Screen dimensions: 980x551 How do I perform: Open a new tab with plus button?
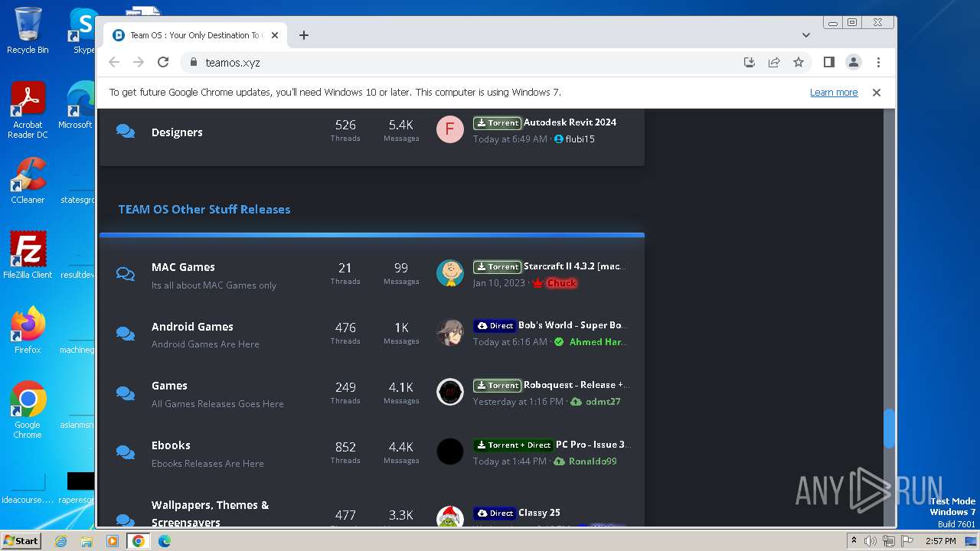[x=304, y=35]
